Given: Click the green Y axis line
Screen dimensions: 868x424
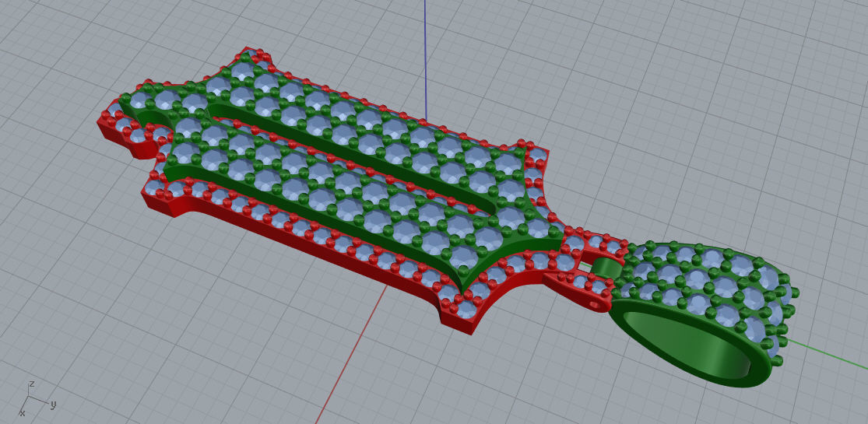Looking at the screenshot, I should click(x=828, y=354).
